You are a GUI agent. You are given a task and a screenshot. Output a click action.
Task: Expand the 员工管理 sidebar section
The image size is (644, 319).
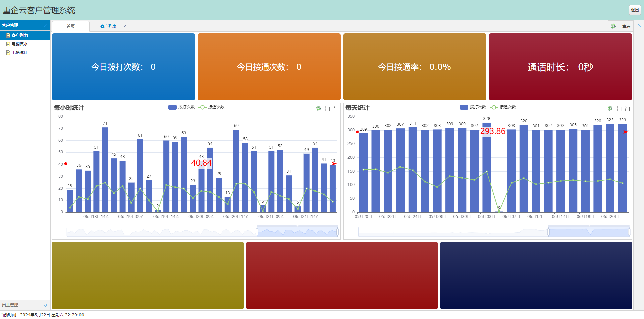click(46, 305)
